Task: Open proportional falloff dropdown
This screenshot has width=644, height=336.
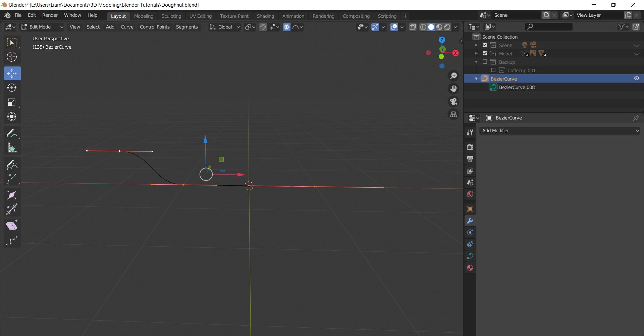Action: 298,27
